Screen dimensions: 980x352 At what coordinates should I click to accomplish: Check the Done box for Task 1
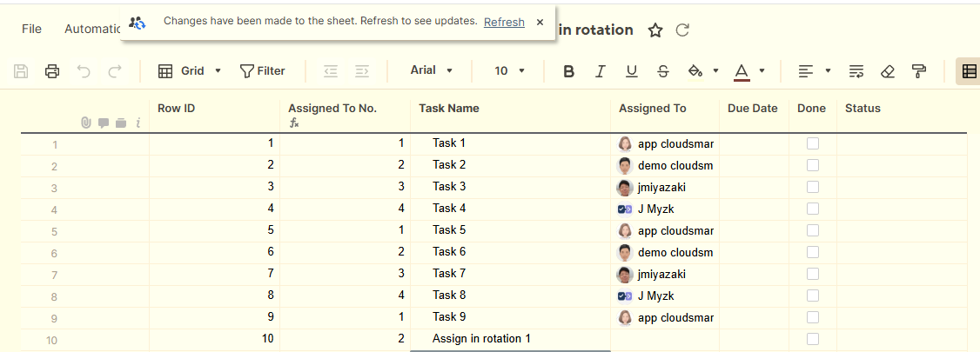tap(813, 143)
